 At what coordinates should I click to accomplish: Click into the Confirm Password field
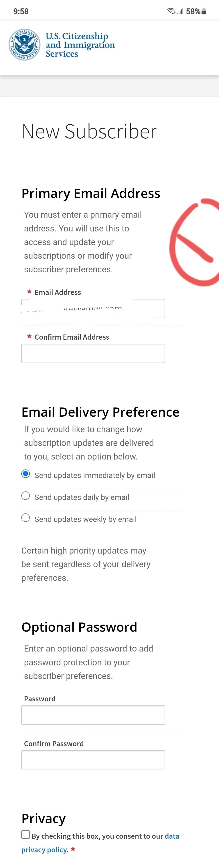[x=93, y=760]
